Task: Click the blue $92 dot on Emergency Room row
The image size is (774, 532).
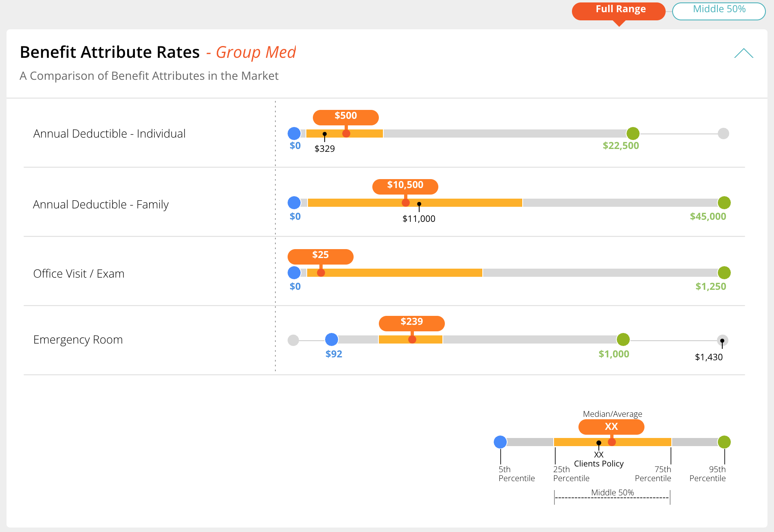Action: coord(332,339)
